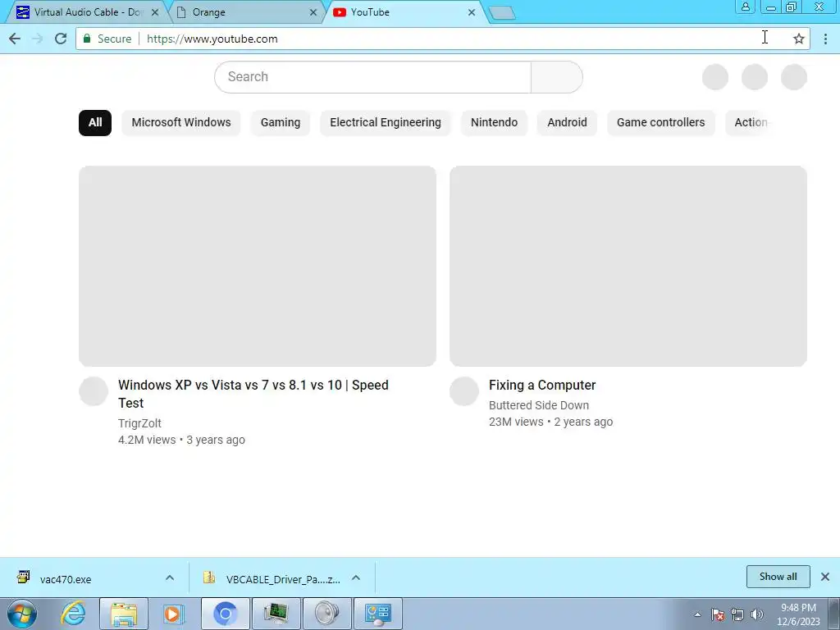Open the Fixing a Computer thumbnail
Screen dimensions: 840x630
click(628, 267)
